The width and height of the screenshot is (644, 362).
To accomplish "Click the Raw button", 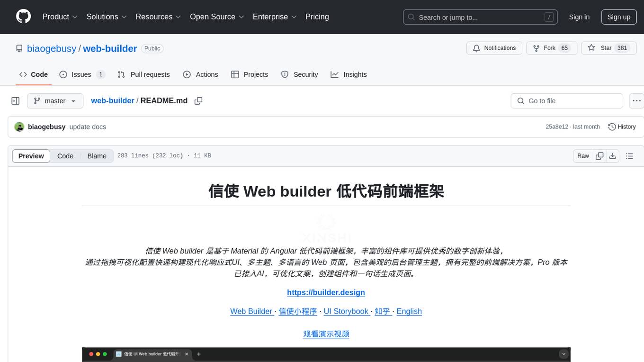I will [583, 156].
